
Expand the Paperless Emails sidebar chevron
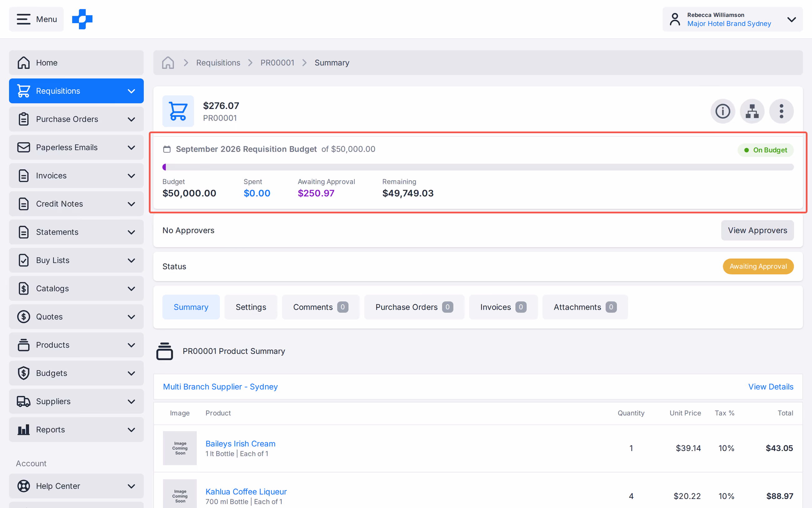(x=131, y=148)
